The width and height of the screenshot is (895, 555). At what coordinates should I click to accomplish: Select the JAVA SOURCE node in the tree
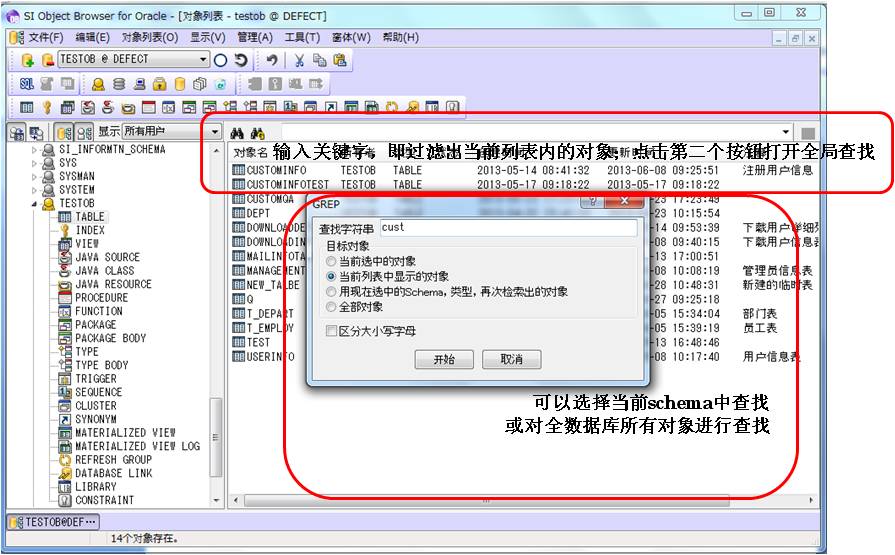107,258
